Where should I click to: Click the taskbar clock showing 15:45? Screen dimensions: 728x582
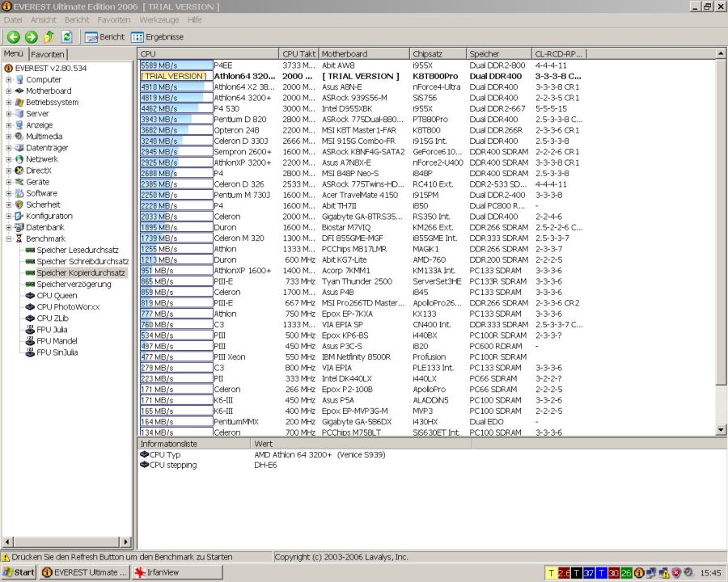[x=710, y=573]
